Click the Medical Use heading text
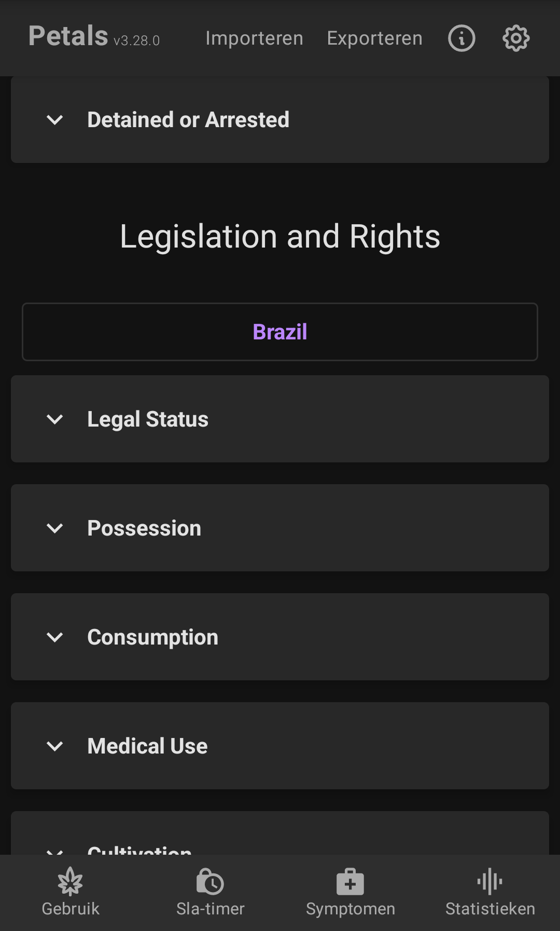The height and width of the screenshot is (931, 560). pos(147,746)
